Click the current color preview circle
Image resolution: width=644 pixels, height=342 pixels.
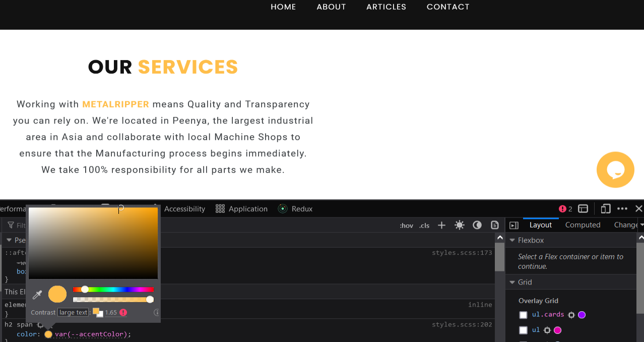(57, 295)
